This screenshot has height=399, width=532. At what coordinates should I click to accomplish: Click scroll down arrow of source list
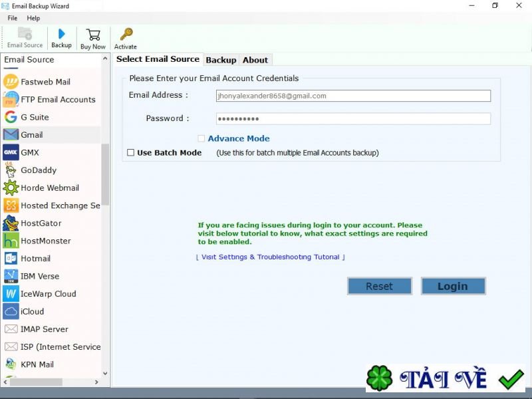pyautogui.click(x=105, y=373)
